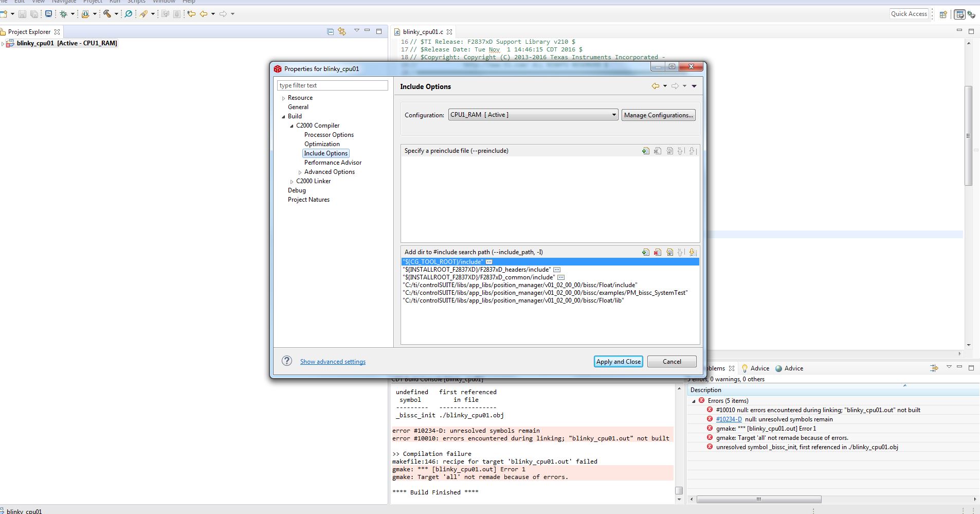Open the #10234-D error link
Viewport: 980px width, 514px height.
729,419
